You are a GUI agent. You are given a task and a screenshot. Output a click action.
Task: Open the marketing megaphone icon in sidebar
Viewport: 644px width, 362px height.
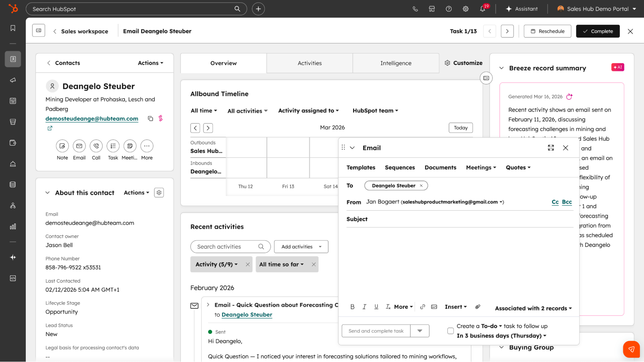click(13, 80)
